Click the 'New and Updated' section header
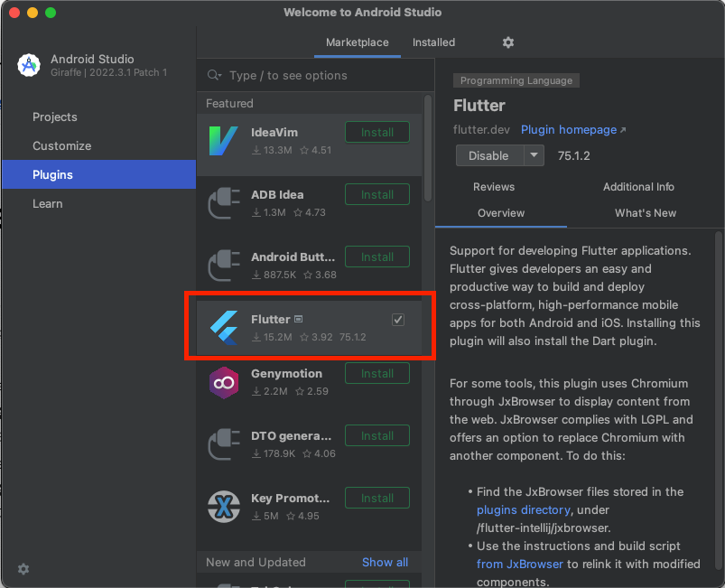 (256, 562)
